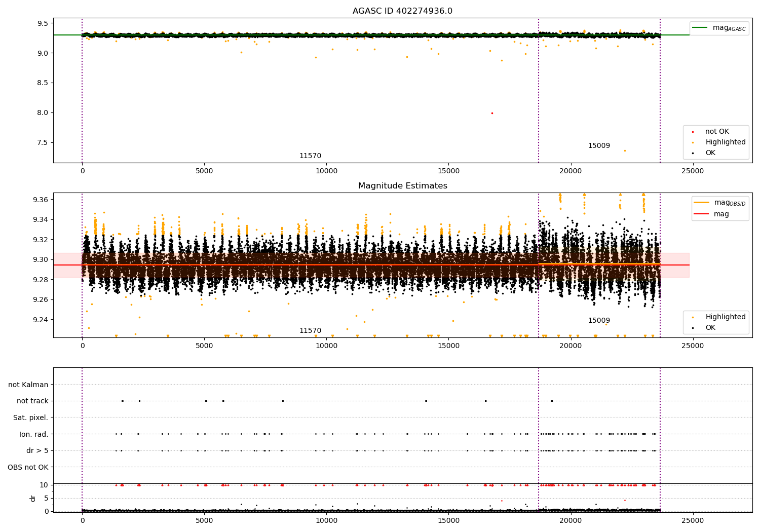This screenshot has width=760, height=532.
Task: Click the 9.24 y-axis tick label
Action: [x=41, y=320]
